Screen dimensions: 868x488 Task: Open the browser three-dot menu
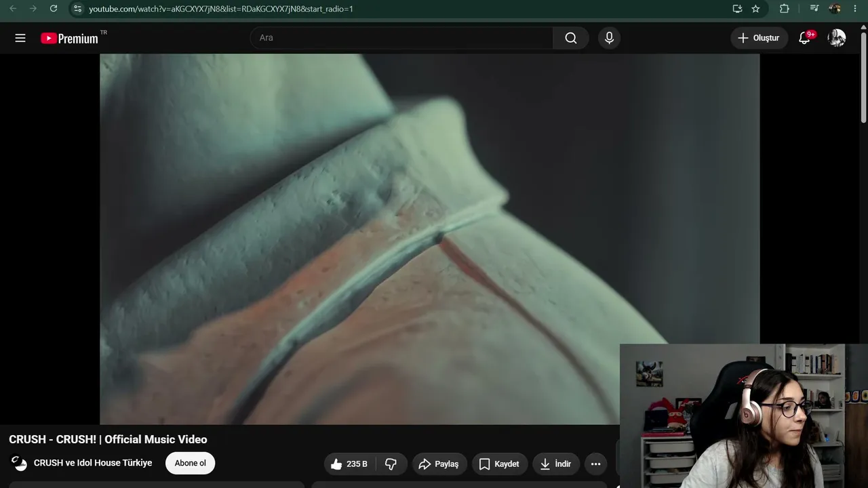click(x=854, y=9)
